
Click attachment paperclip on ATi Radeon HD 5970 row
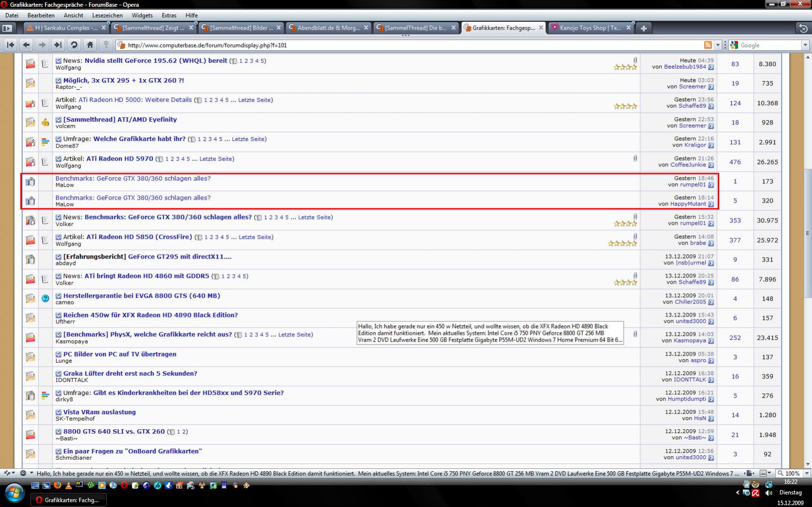635,158
